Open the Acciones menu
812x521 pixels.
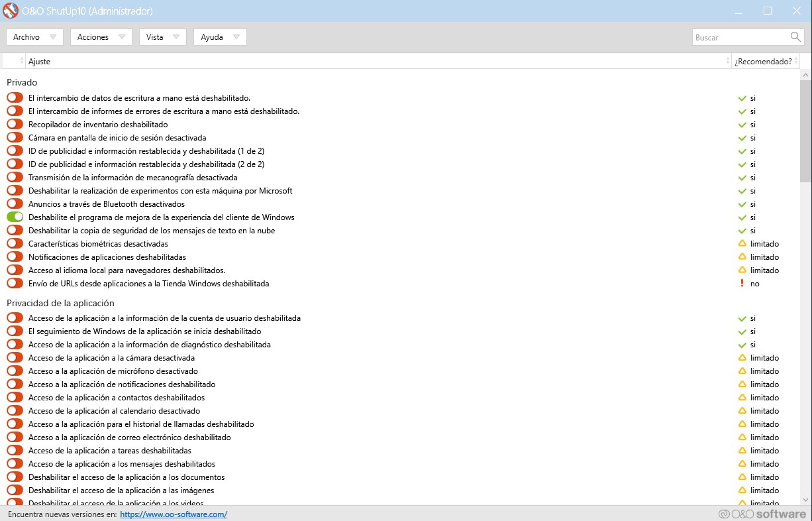point(101,37)
